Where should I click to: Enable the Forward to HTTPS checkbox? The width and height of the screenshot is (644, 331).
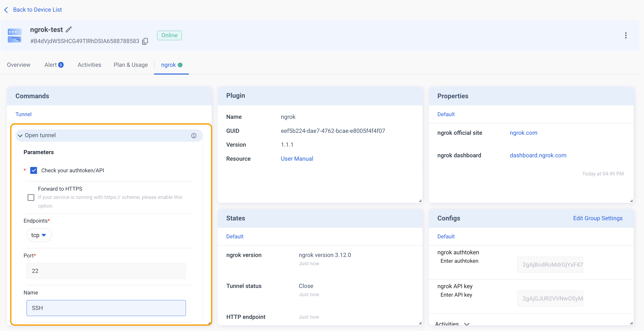click(31, 197)
